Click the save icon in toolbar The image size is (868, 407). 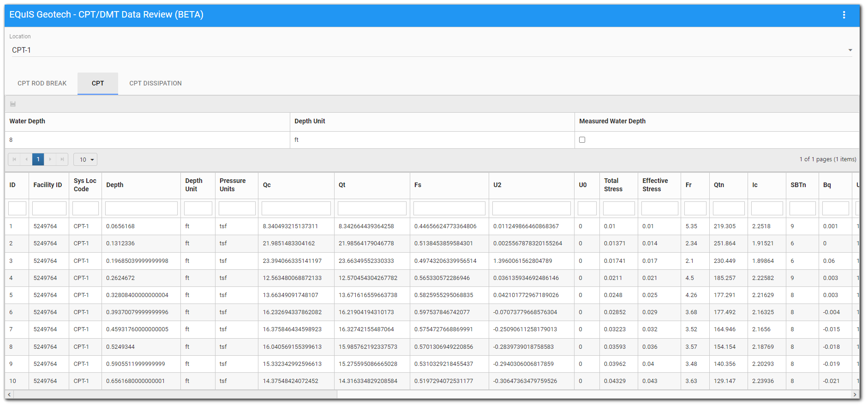pos(13,104)
